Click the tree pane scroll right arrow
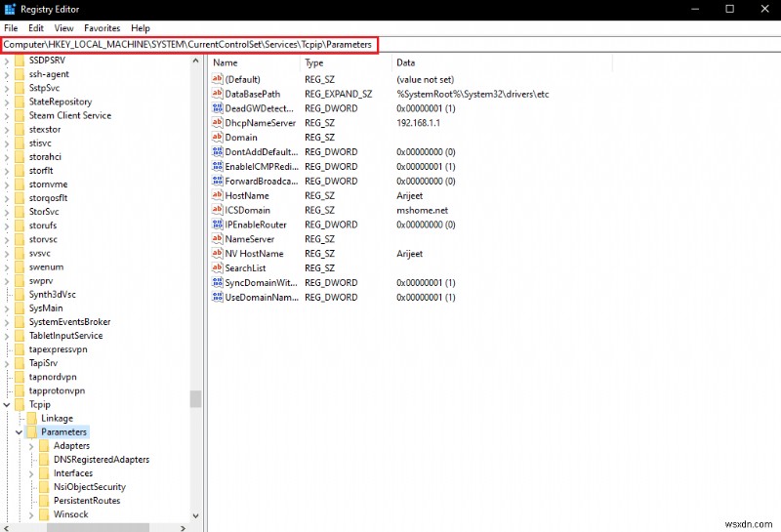 click(184, 527)
